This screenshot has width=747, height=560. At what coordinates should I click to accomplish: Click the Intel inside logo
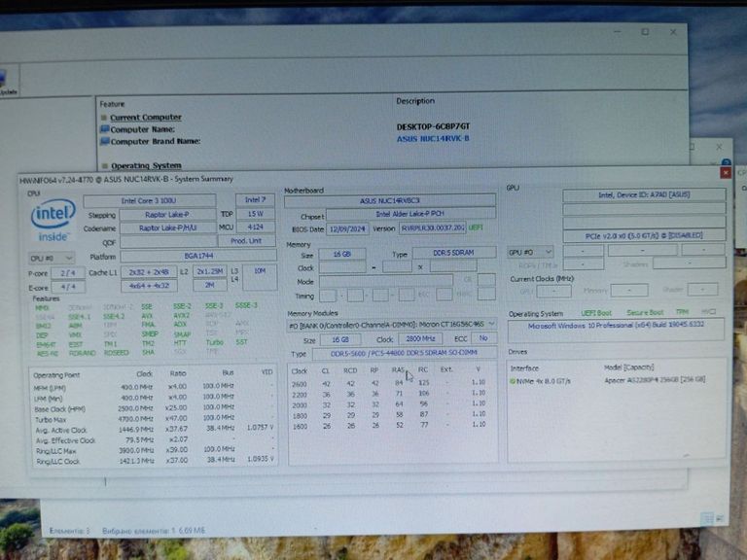click(53, 220)
